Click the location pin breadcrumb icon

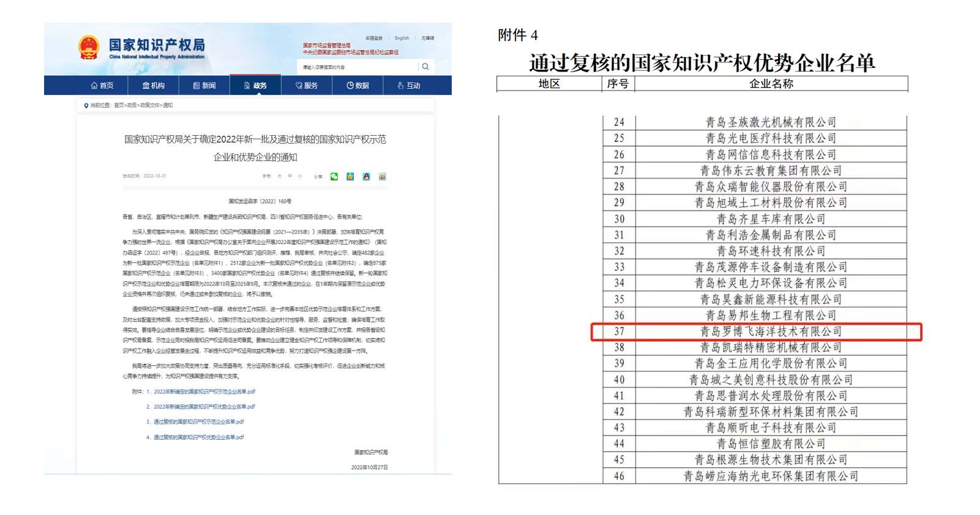pos(86,106)
